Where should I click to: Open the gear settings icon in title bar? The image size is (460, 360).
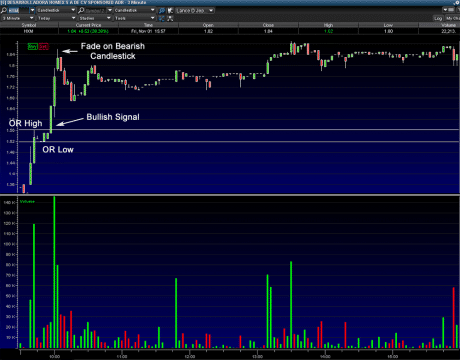(457, 2)
